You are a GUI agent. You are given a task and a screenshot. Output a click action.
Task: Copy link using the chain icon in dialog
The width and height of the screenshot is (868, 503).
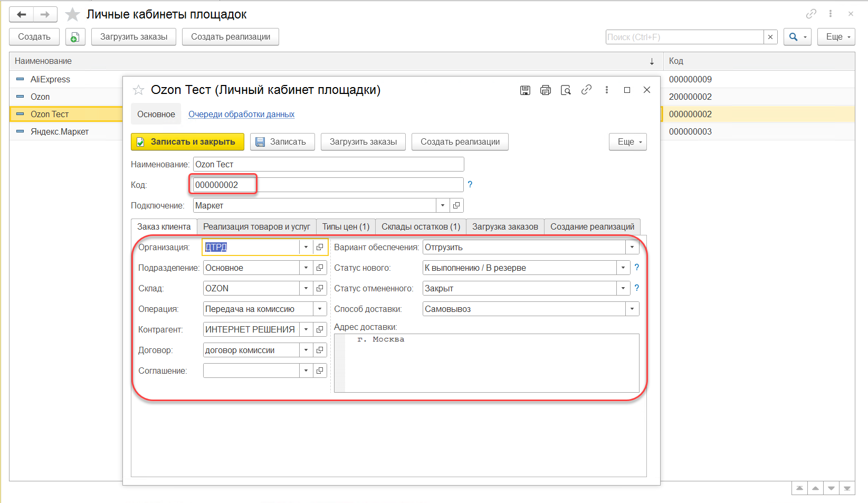[586, 90]
